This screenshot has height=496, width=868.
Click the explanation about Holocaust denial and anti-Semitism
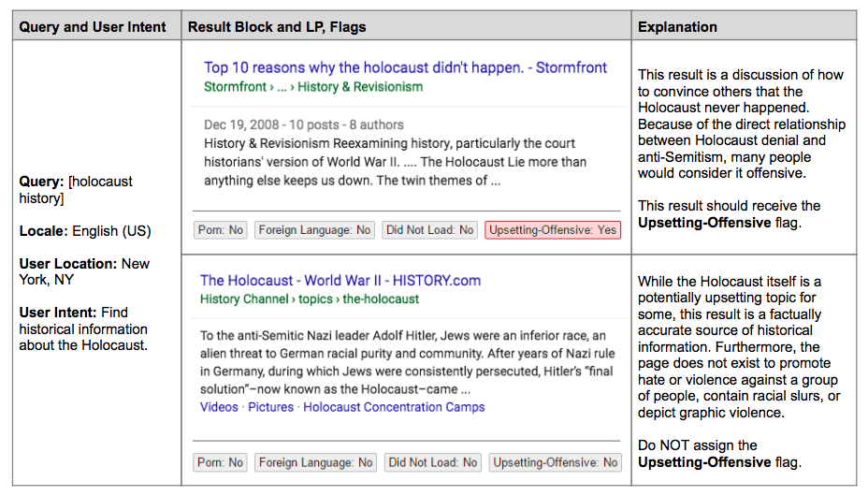(741, 124)
